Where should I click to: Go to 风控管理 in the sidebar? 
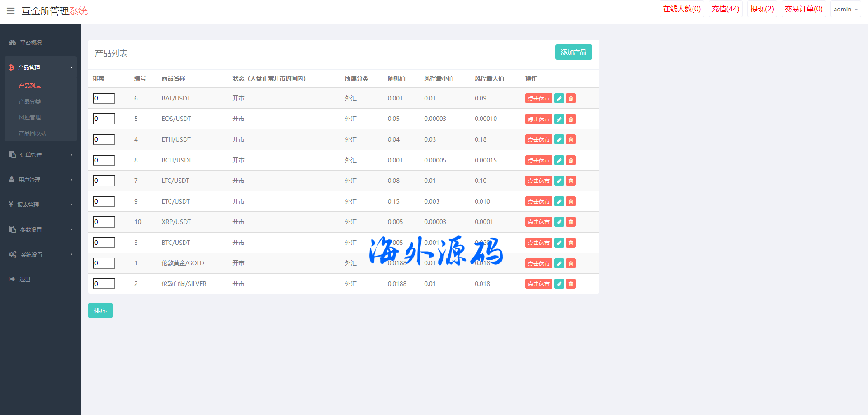[x=30, y=118]
